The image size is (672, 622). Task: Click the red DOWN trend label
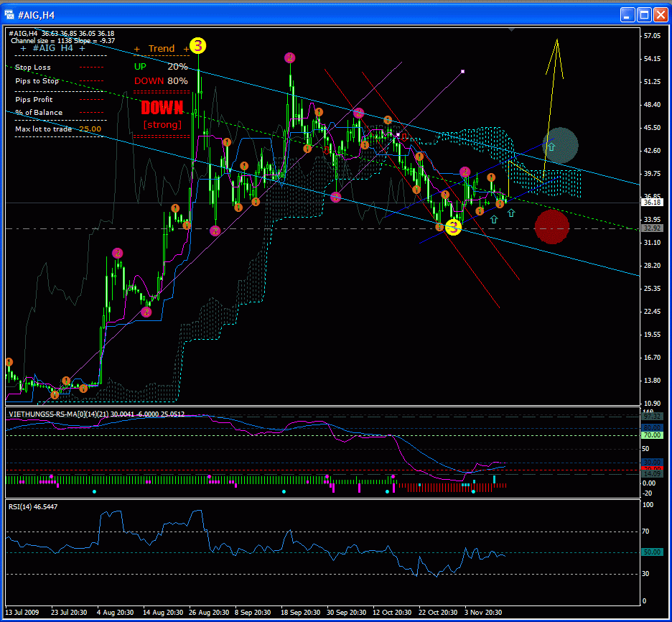(162, 108)
